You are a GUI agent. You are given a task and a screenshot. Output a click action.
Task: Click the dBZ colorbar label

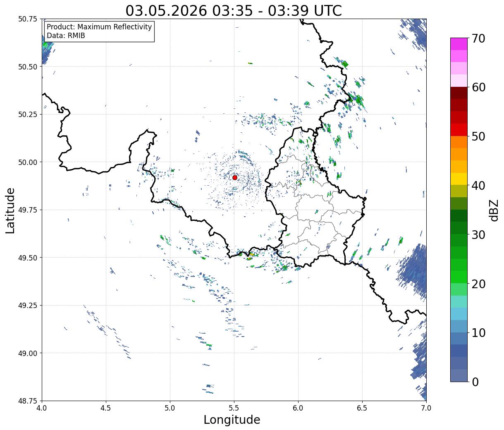point(494,210)
